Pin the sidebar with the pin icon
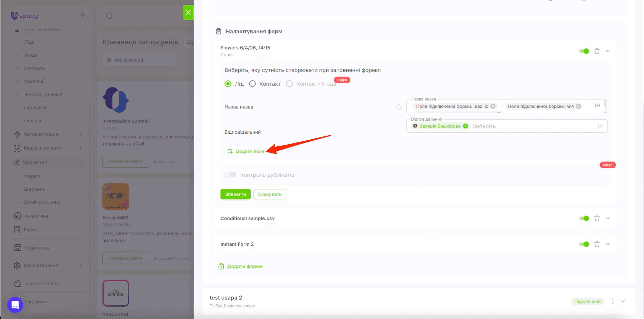644x319 pixels. tap(82, 15)
